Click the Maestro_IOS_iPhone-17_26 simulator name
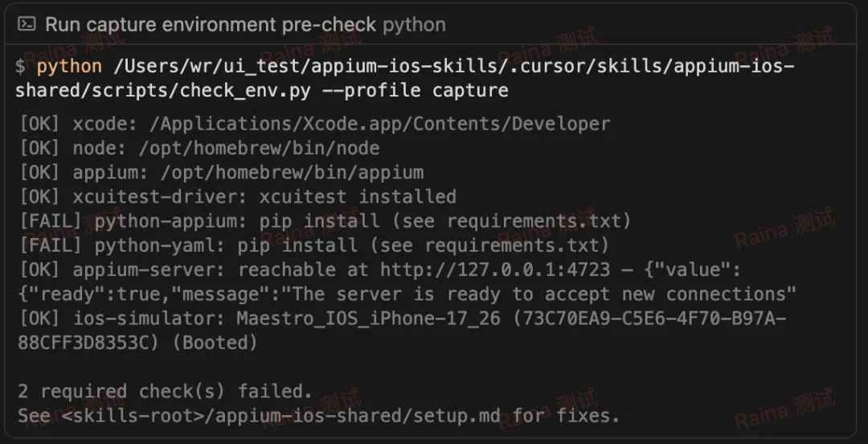The width and height of the screenshot is (868, 444). [x=369, y=319]
